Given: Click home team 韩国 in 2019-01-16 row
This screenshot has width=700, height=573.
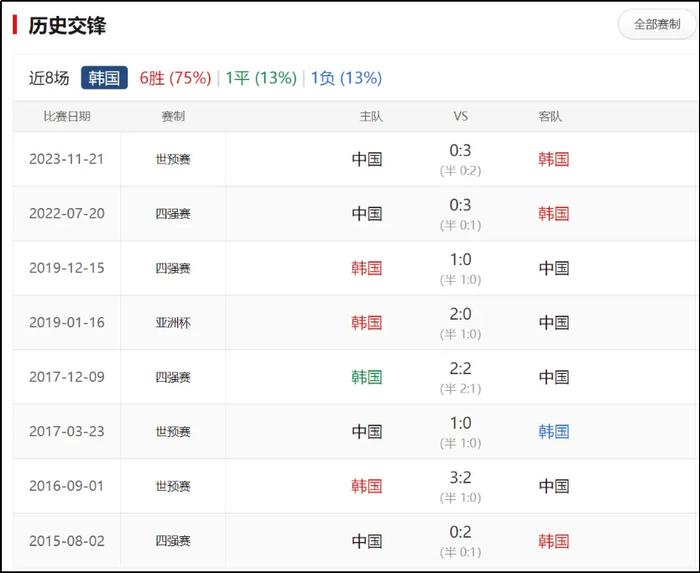Looking at the screenshot, I should click(367, 322).
